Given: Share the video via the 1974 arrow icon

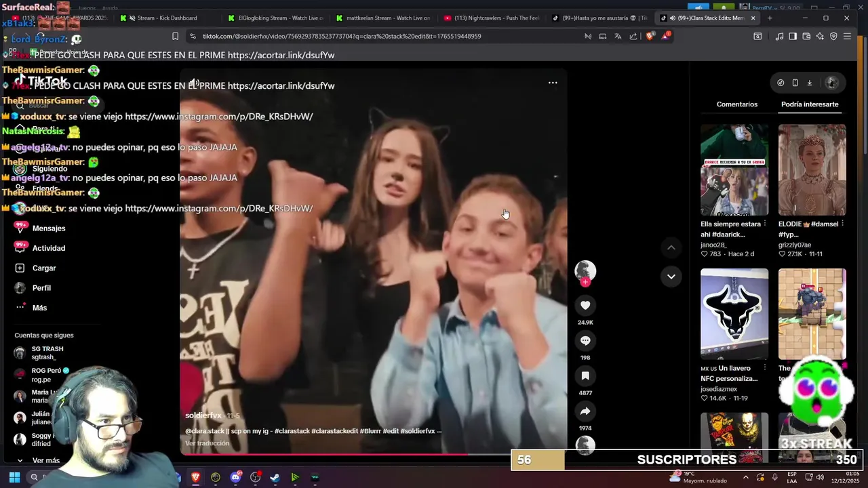Looking at the screenshot, I should (585, 411).
